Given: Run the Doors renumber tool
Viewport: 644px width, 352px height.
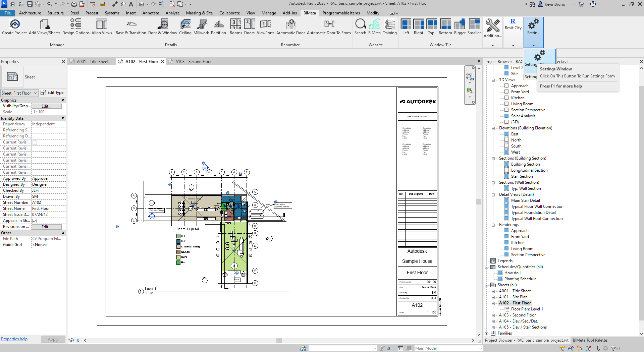Looking at the screenshot, I should click(x=249, y=27).
